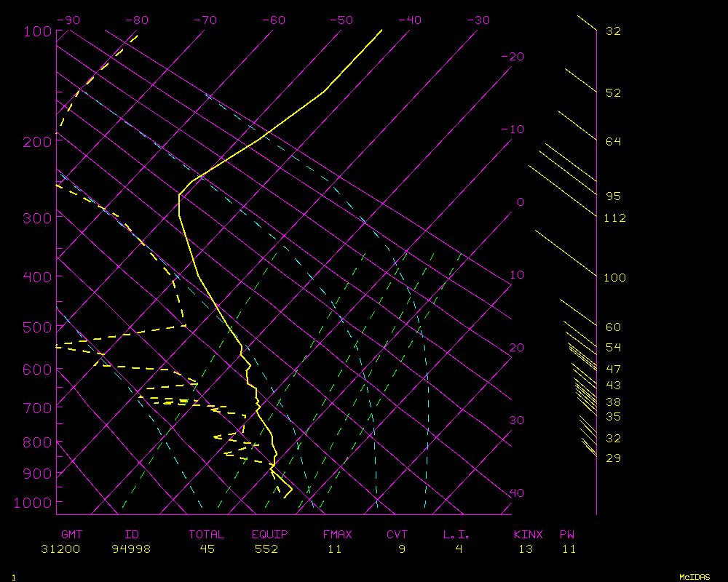Click the CVT header label

click(397, 535)
